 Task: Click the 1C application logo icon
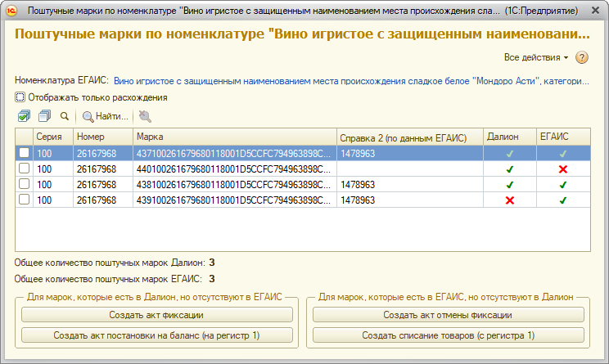(11, 11)
